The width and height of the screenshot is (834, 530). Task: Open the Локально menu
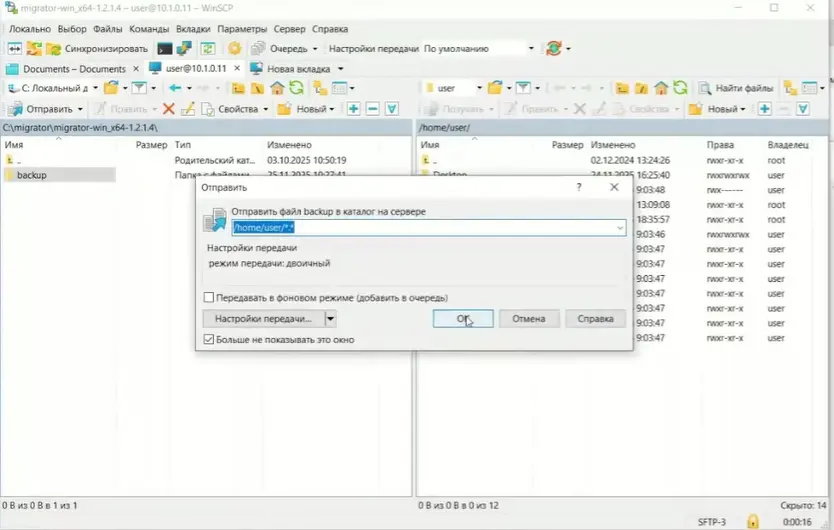coord(30,29)
